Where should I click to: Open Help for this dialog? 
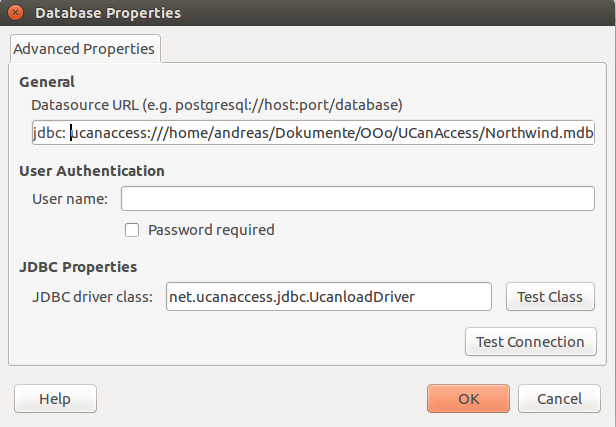tap(55, 399)
